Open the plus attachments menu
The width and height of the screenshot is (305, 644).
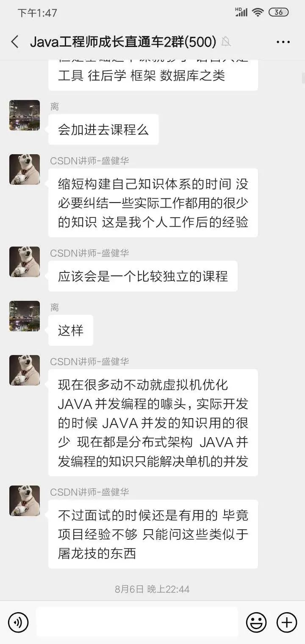(x=287, y=623)
